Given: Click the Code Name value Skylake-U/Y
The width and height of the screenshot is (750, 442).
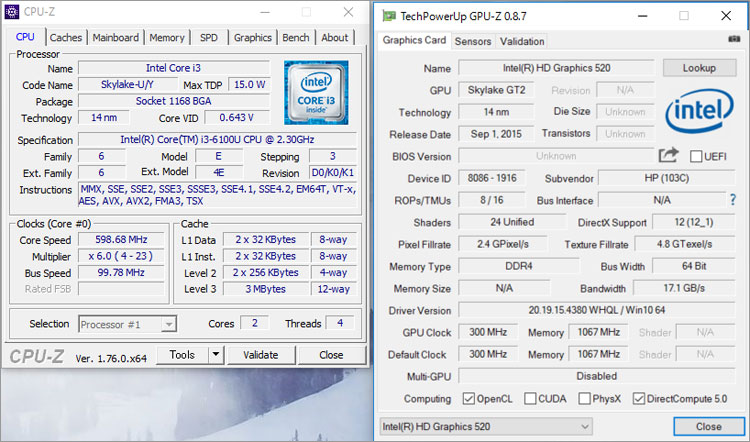Looking at the screenshot, I should pos(127,85).
